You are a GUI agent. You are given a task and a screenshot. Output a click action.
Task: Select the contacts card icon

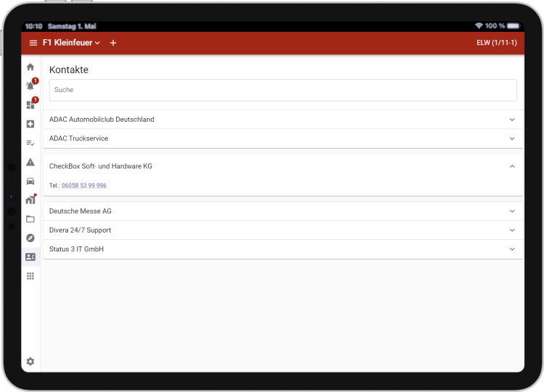click(x=30, y=257)
